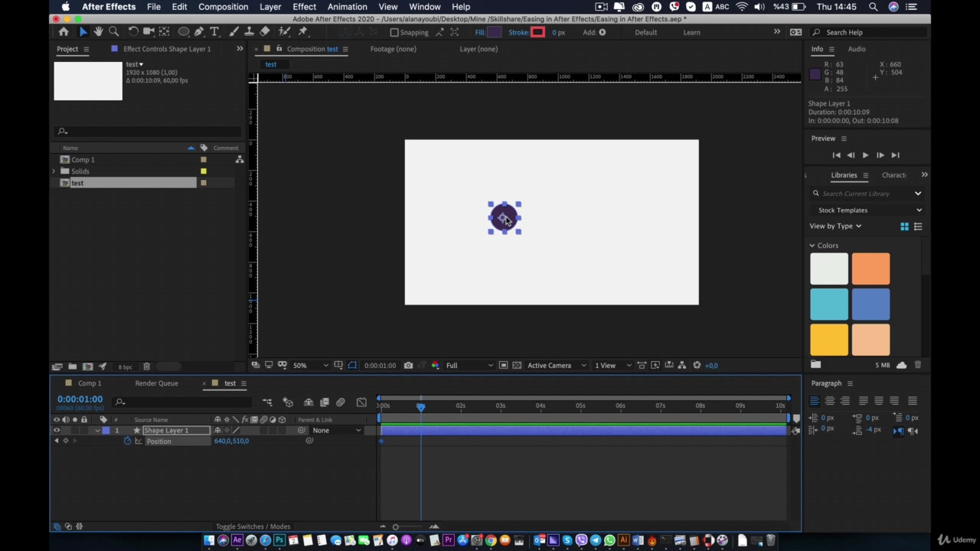980x551 pixels.
Task: Toggle the transparency grid in viewer
Action: (517, 366)
